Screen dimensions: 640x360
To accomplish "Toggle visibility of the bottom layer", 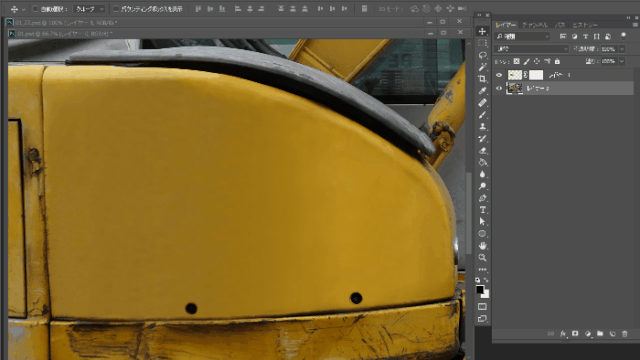I will tap(499, 88).
